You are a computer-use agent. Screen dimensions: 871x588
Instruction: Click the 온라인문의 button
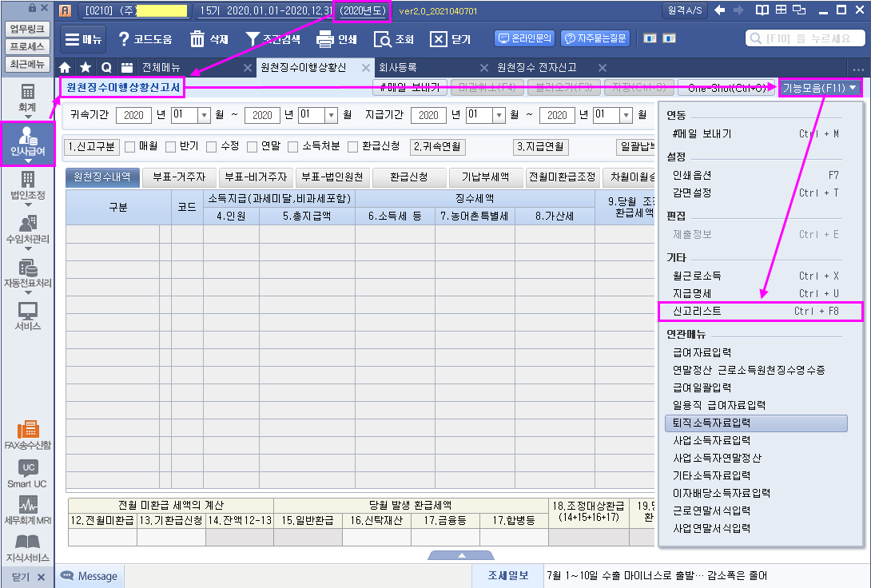point(524,38)
